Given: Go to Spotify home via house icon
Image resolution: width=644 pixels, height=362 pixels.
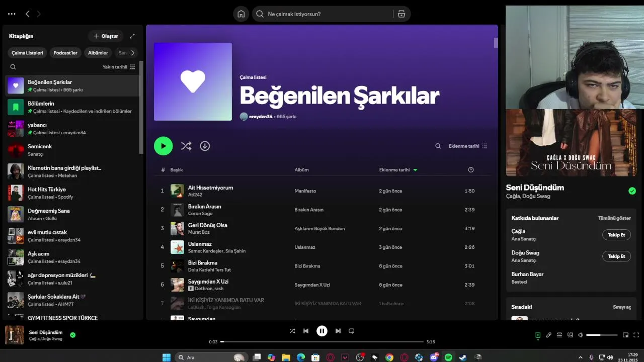Looking at the screenshot, I should click(x=241, y=14).
